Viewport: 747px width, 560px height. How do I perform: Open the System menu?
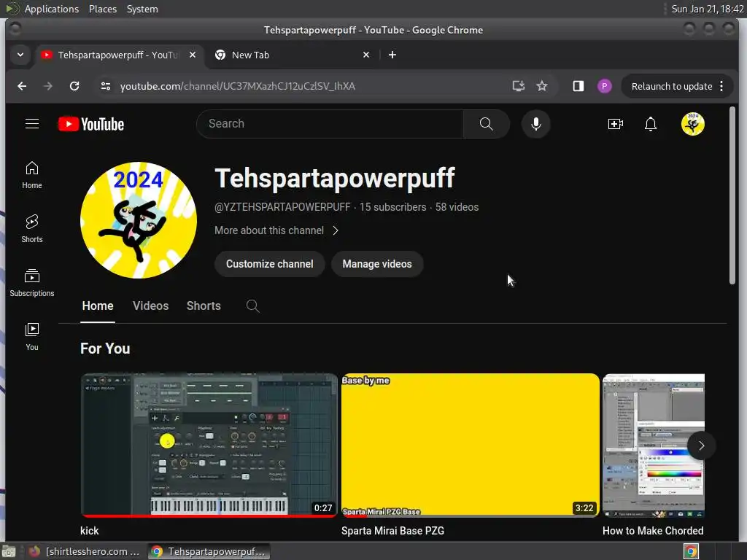point(142,9)
